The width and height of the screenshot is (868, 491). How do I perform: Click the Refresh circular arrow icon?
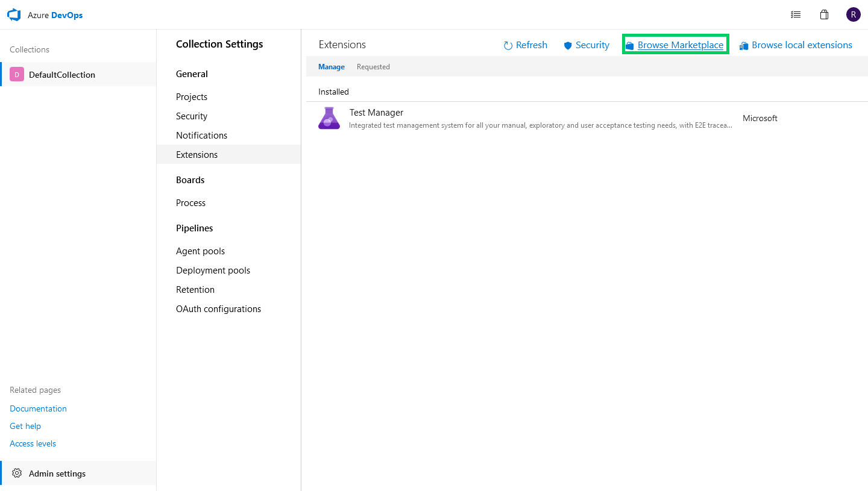[508, 45]
